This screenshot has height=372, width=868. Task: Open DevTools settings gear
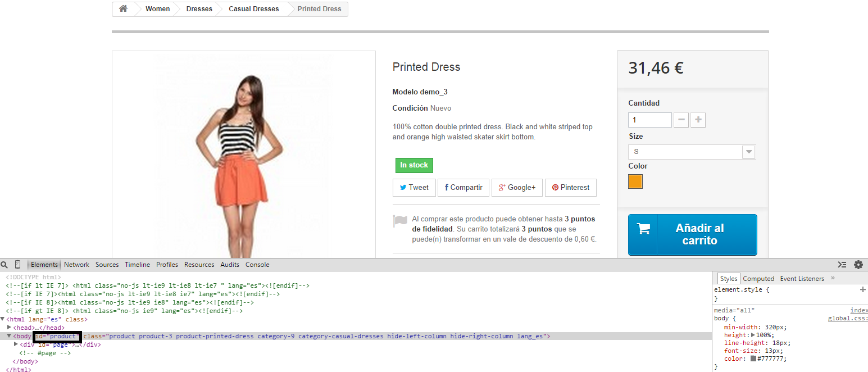(x=858, y=265)
